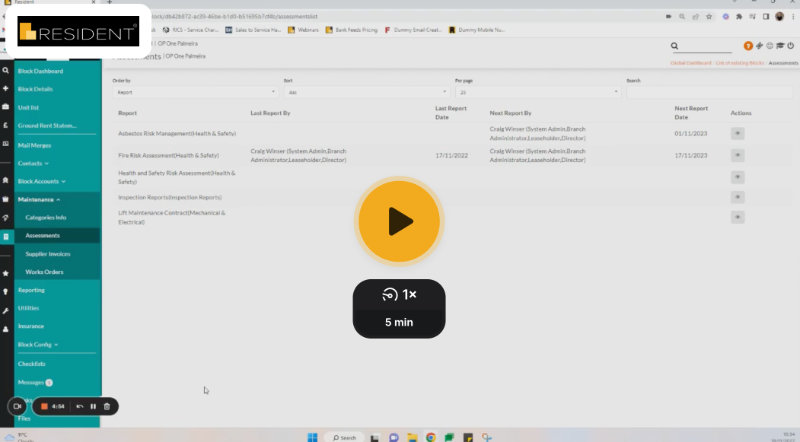Click the search magnifier icon in sidebar
This screenshot has width=800, height=442.
[6, 71]
